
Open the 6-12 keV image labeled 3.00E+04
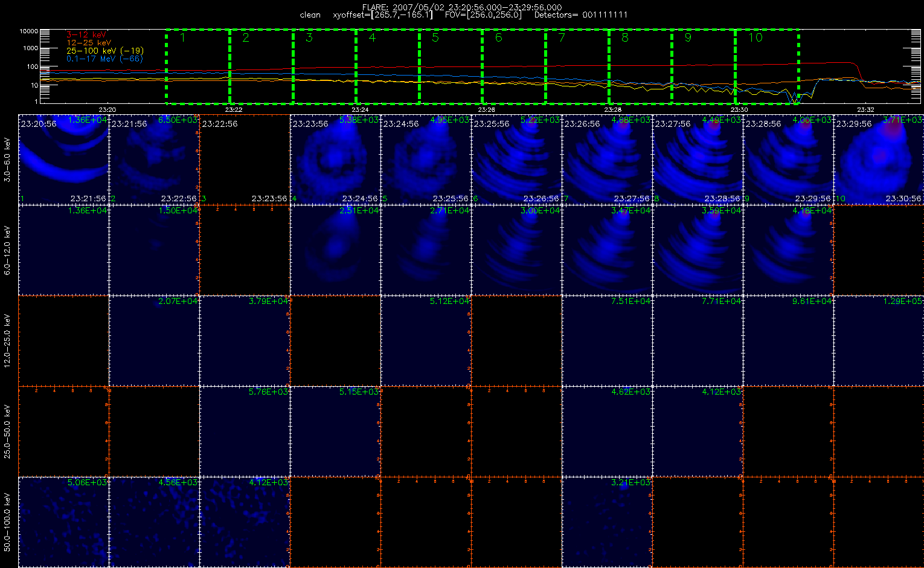coord(517,250)
